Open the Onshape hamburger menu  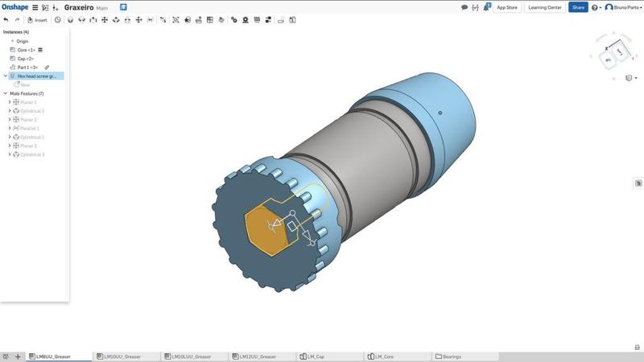tap(35, 7)
